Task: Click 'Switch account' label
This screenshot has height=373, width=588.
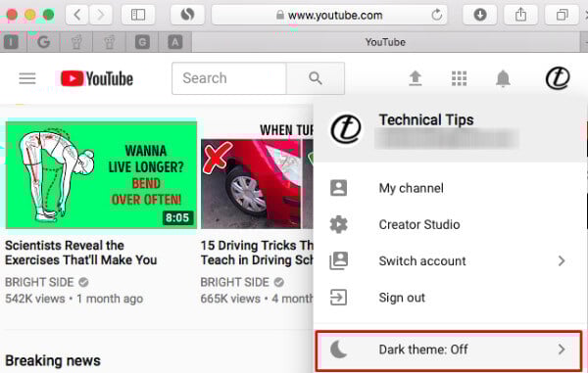Action: pyautogui.click(x=422, y=261)
